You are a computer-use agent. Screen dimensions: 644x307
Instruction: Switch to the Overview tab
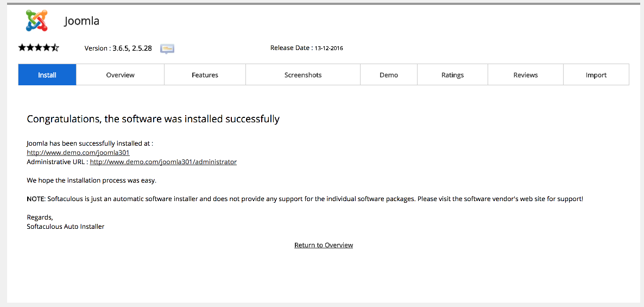coord(121,75)
